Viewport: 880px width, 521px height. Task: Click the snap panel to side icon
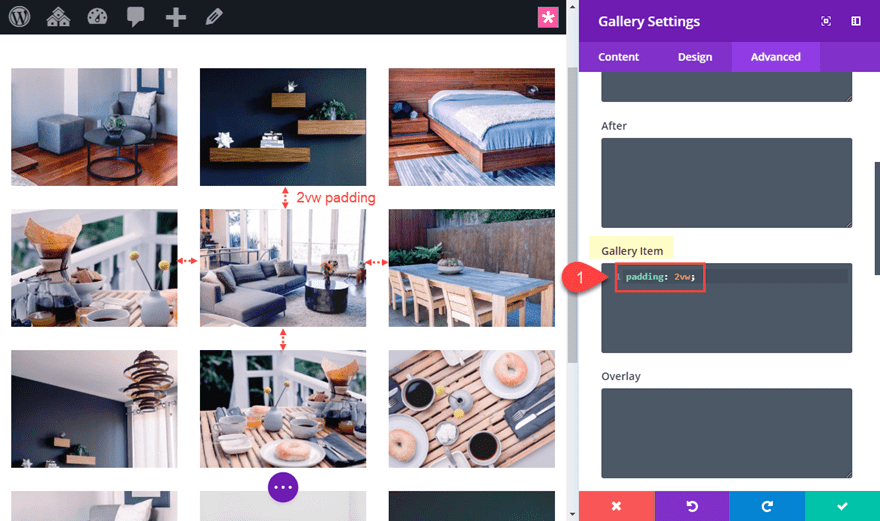856,21
